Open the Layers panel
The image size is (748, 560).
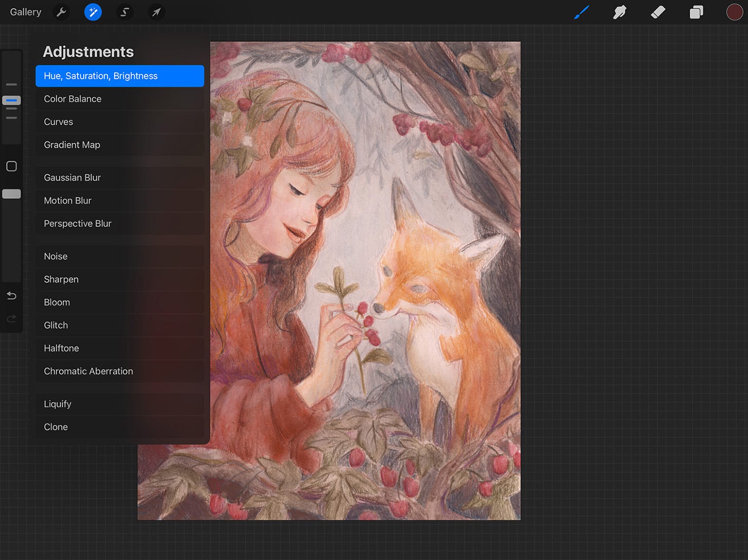pos(696,12)
